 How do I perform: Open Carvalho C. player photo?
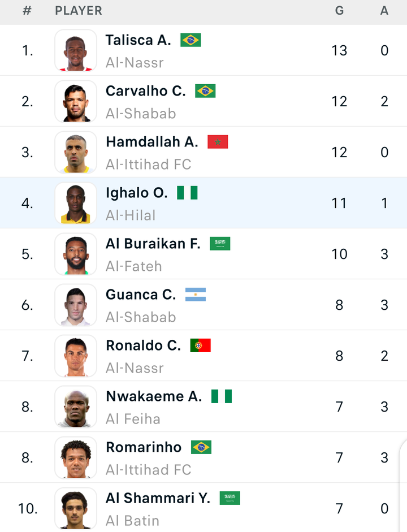pos(76,101)
